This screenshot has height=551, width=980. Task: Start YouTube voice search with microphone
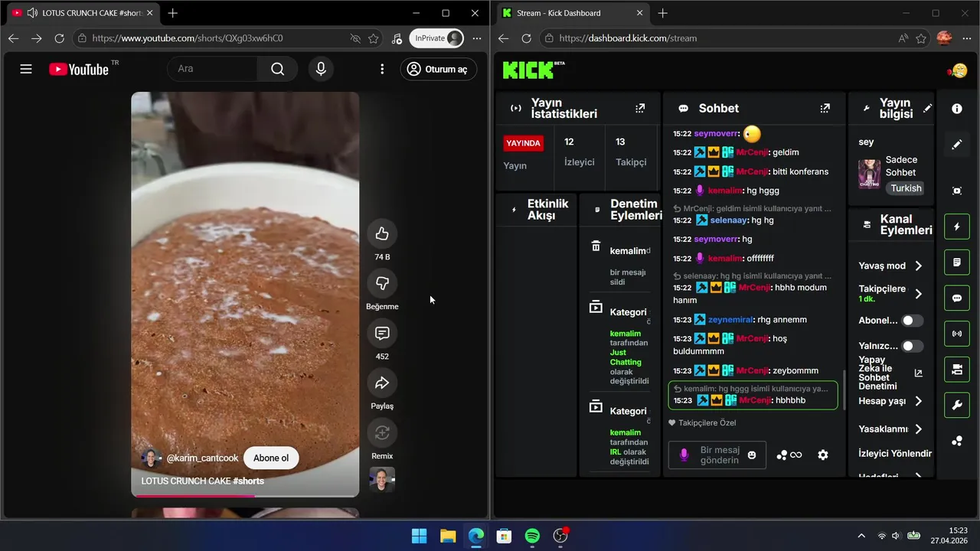321,69
